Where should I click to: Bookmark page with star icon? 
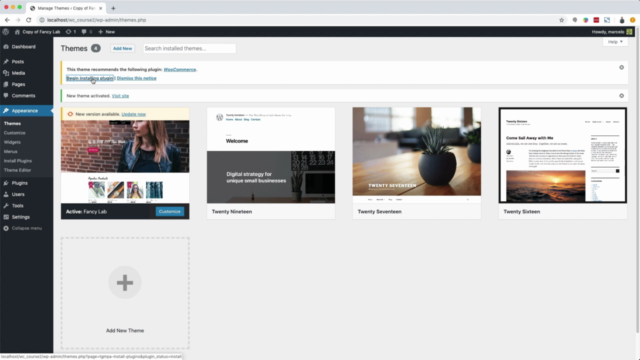tap(562, 20)
